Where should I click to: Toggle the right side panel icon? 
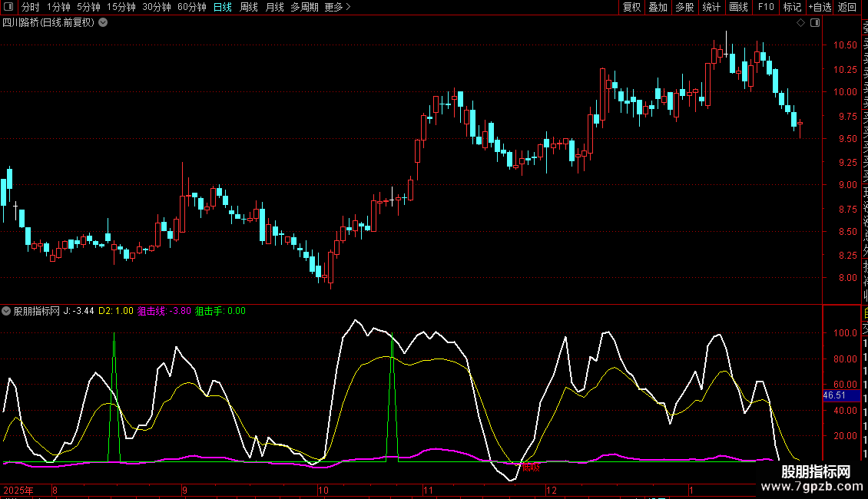click(x=815, y=23)
